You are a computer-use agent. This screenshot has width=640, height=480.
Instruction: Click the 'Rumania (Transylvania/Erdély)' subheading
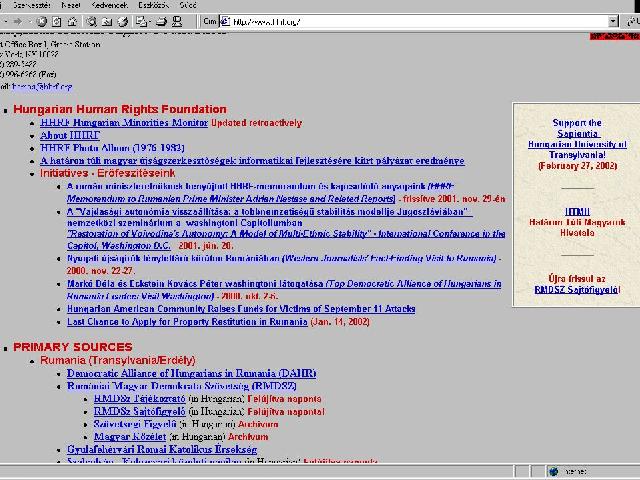(x=118, y=360)
